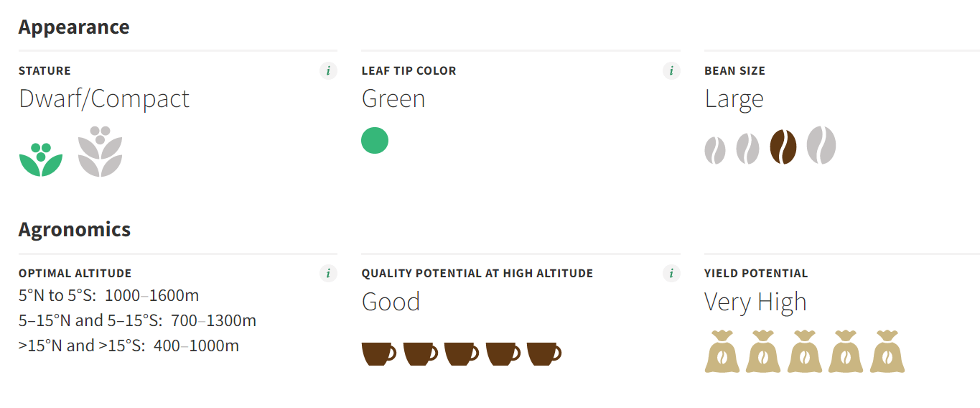The image size is (980, 408).
Task: Show info for Quality Potential at High Altitude
Action: pyautogui.click(x=671, y=273)
